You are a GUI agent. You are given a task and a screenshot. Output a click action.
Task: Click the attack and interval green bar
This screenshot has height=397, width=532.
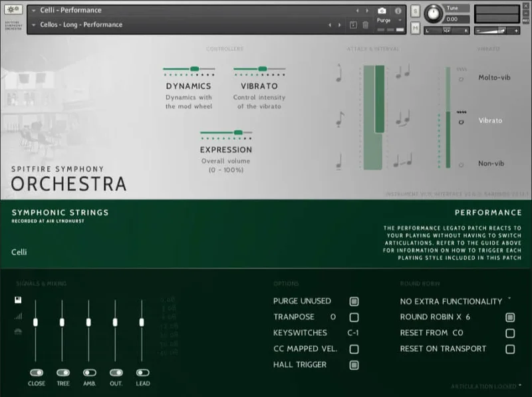click(x=374, y=117)
